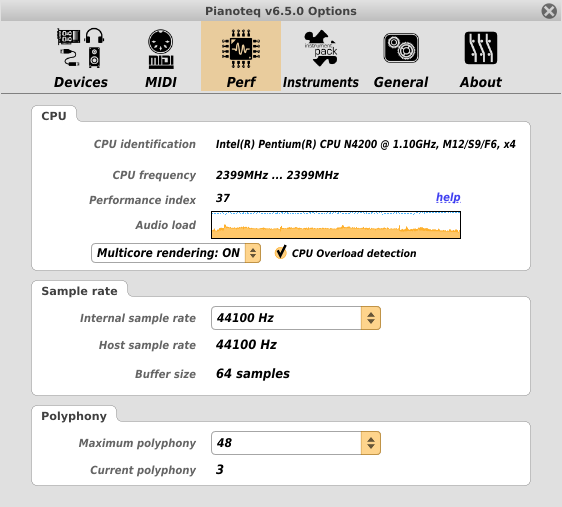The height and width of the screenshot is (507, 562).
Task: Click the Performance index value 37
Action: 223,198
